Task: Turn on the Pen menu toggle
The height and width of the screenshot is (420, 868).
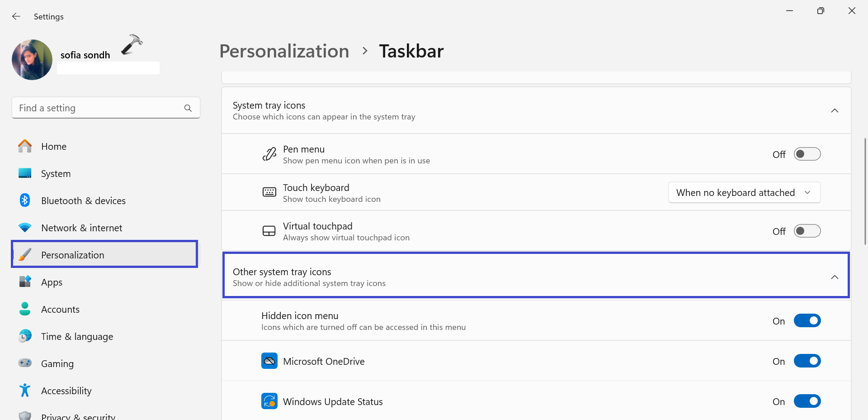Action: 807,154
